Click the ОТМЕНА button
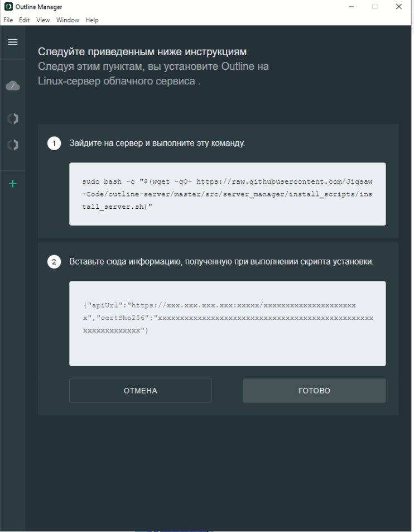The image size is (414, 532). coord(141,391)
